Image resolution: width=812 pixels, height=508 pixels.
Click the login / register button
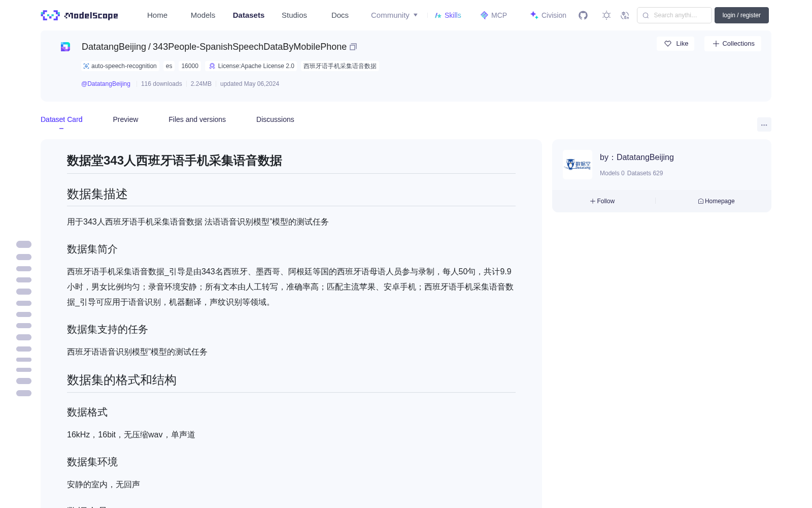tap(741, 15)
